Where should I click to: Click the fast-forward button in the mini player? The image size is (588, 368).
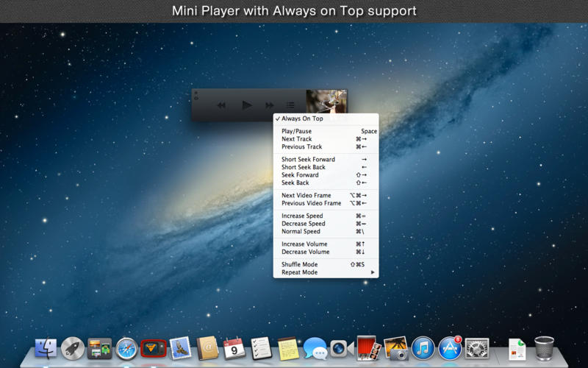point(270,105)
